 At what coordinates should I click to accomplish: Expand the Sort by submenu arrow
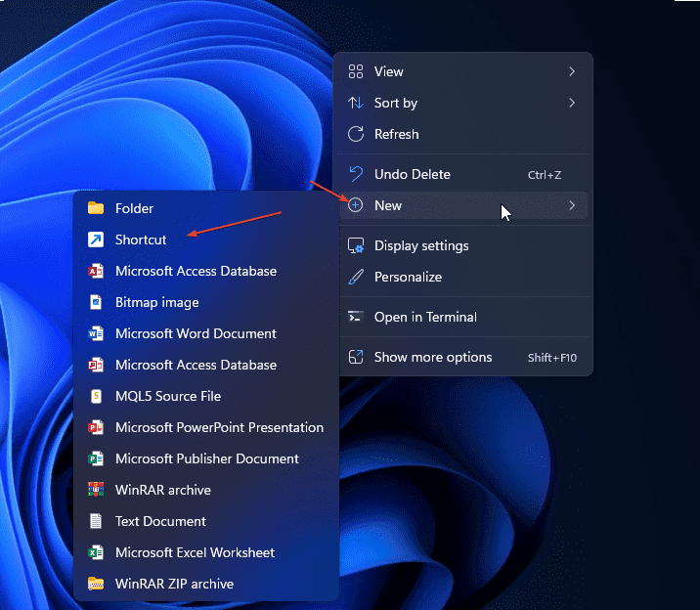(572, 103)
